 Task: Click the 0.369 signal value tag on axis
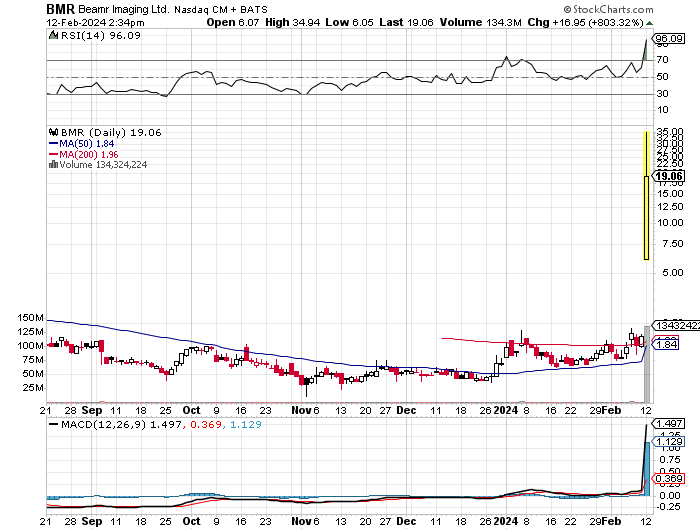tap(668, 479)
